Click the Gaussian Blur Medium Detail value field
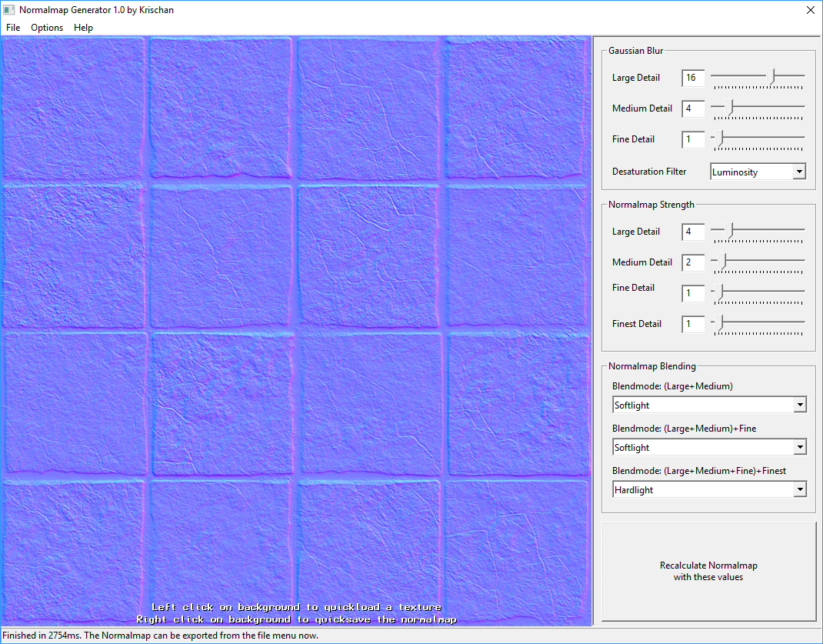The width and height of the screenshot is (823, 644). pyautogui.click(x=692, y=108)
